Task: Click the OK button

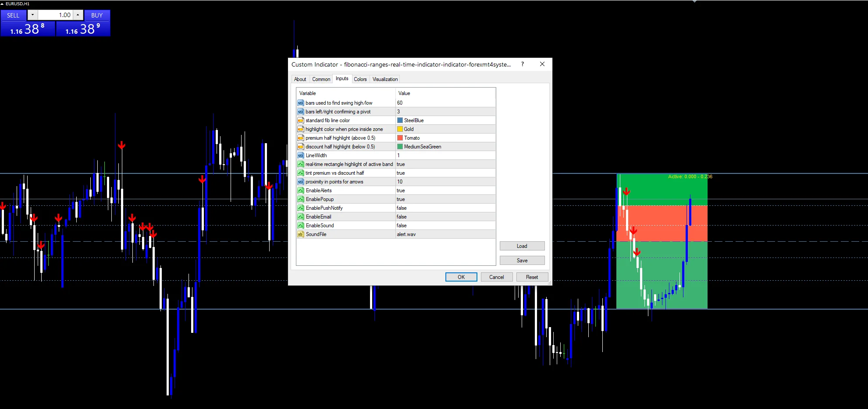Action: 461,277
